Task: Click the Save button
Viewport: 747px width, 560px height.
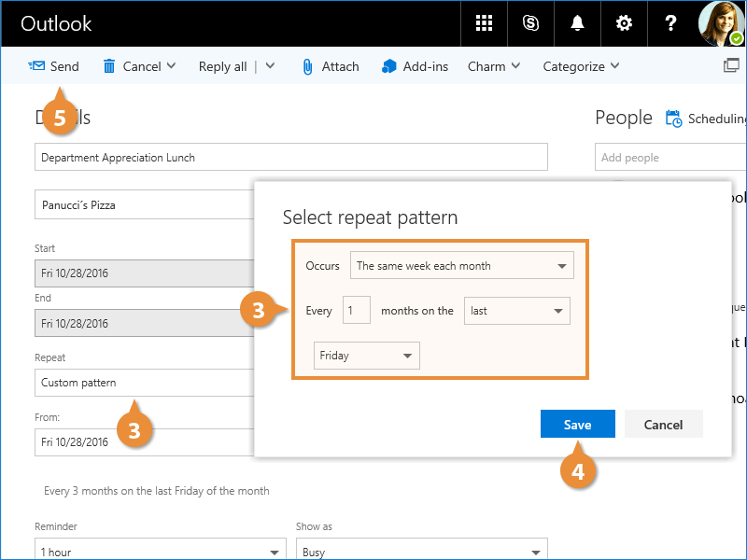Action: pyautogui.click(x=577, y=425)
